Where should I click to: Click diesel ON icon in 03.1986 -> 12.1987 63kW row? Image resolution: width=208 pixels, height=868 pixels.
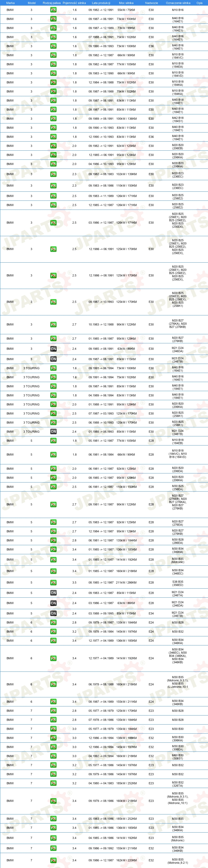[53, 603]
